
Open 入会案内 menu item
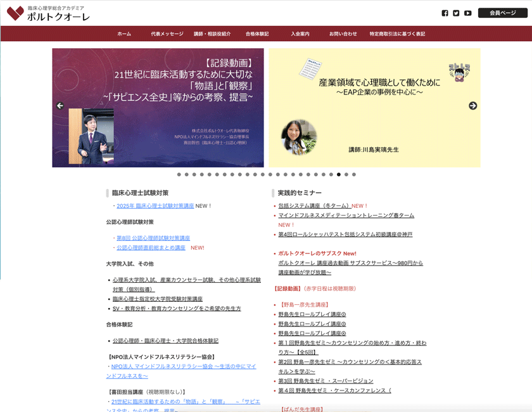click(x=300, y=34)
